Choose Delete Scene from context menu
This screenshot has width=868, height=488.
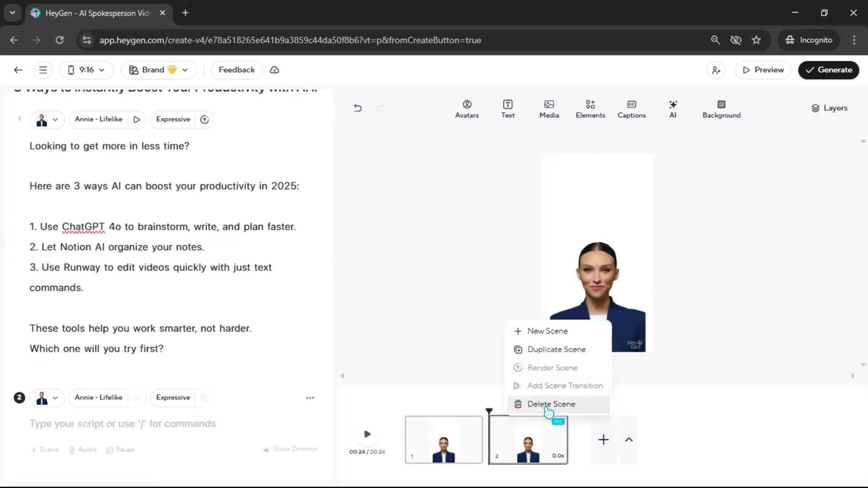551,404
